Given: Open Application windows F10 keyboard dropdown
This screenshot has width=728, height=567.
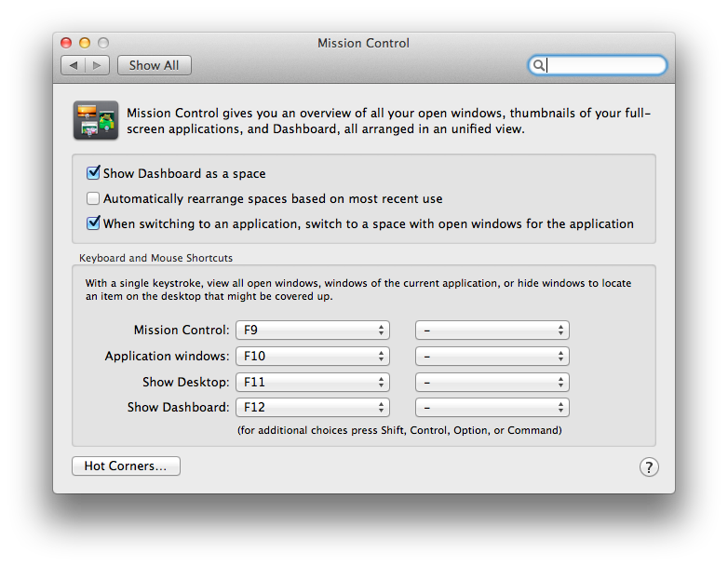Looking at the screenshot, I should coord(313,357).
